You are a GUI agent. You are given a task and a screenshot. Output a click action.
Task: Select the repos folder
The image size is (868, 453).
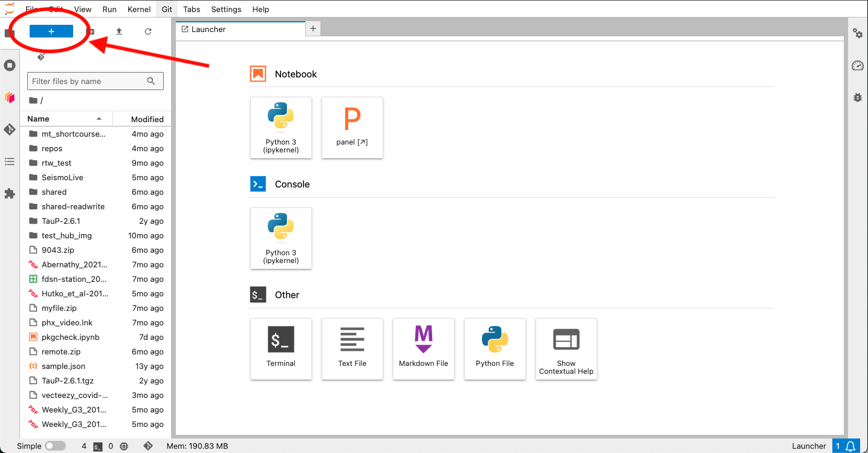tap(96, 149)
